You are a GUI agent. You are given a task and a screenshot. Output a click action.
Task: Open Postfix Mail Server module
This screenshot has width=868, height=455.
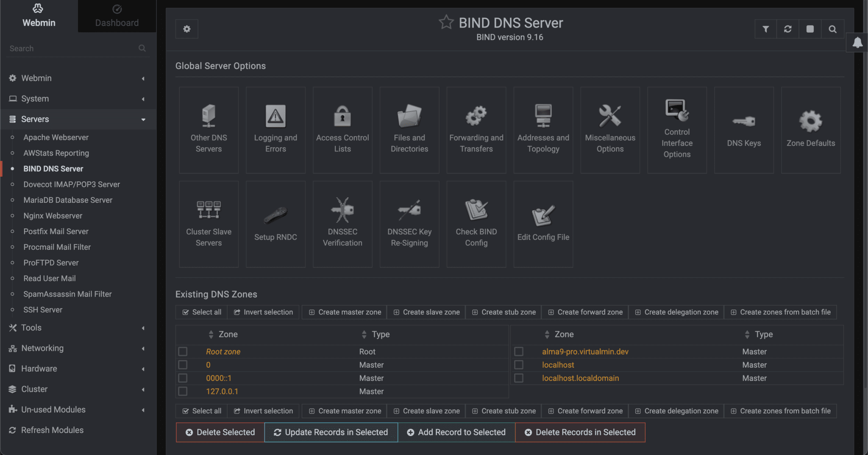pos(56,231)
